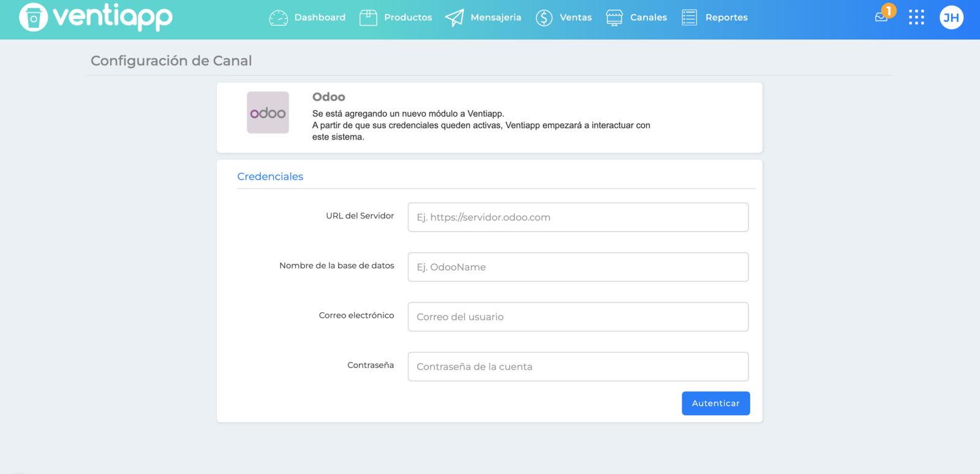980x474 pixels.
Task: Click the notification badge showing 1
Action: [x=889, y=11]
